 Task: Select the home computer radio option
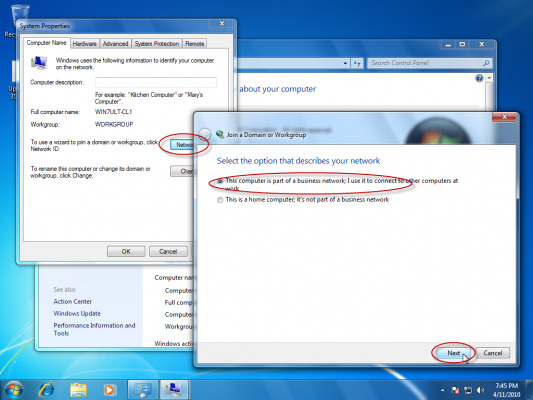point(220,200)
